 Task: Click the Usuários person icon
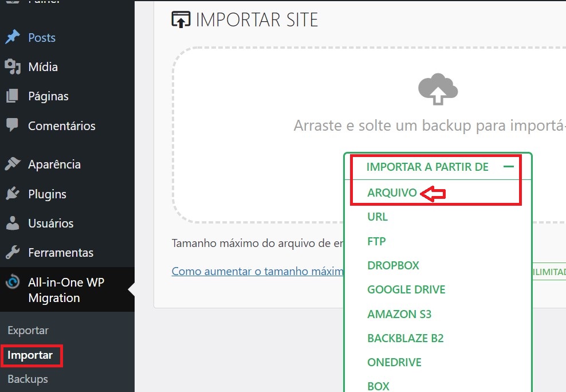click(x=13, y=223)
